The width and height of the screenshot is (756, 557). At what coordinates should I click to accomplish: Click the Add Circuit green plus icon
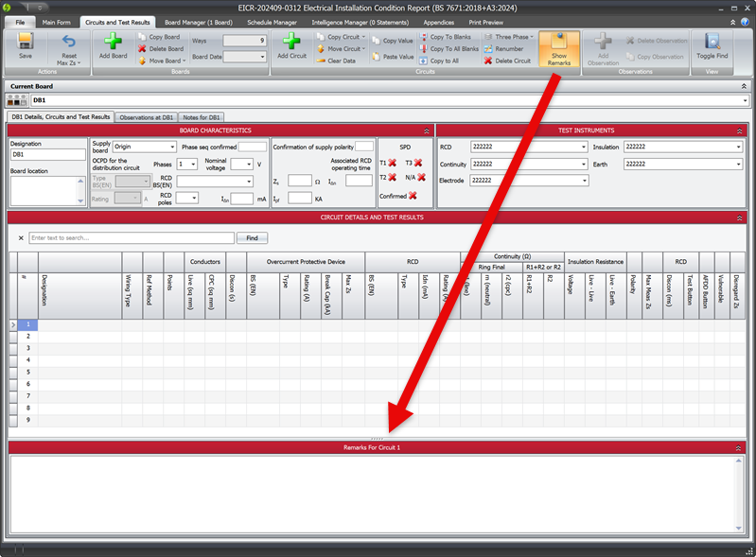point(291,41)
